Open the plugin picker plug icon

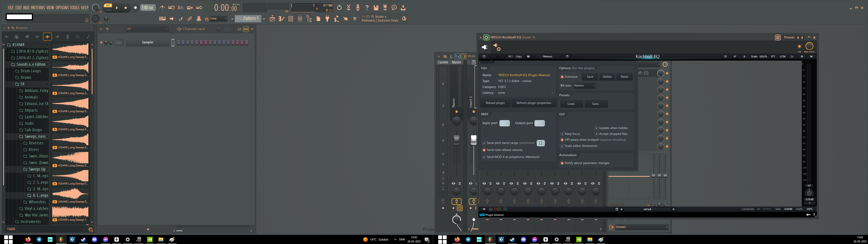[327, 19]
